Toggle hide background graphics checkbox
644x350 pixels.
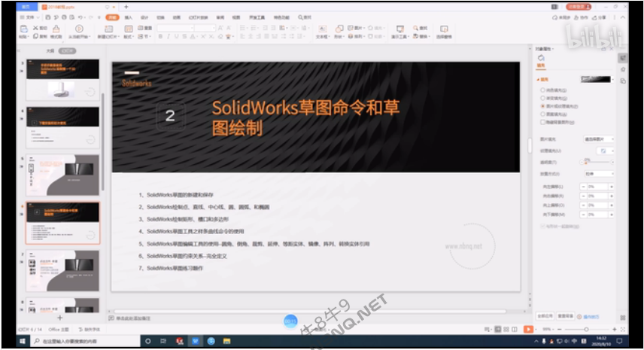pos(542,122)
